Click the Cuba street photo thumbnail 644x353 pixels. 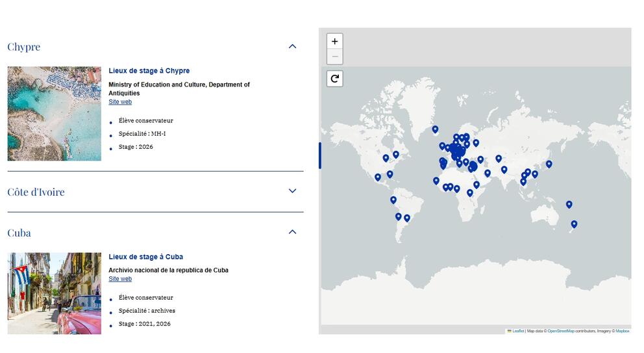coord(55,293)
